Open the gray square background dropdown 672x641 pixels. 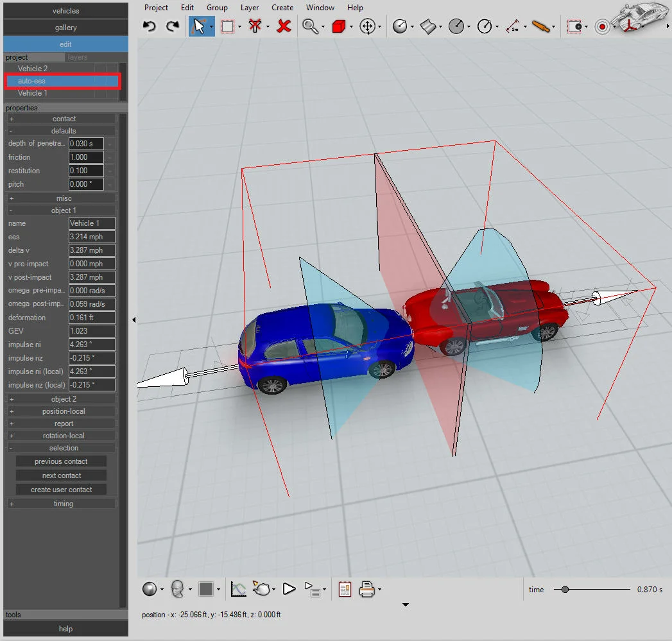coord(218,590)
